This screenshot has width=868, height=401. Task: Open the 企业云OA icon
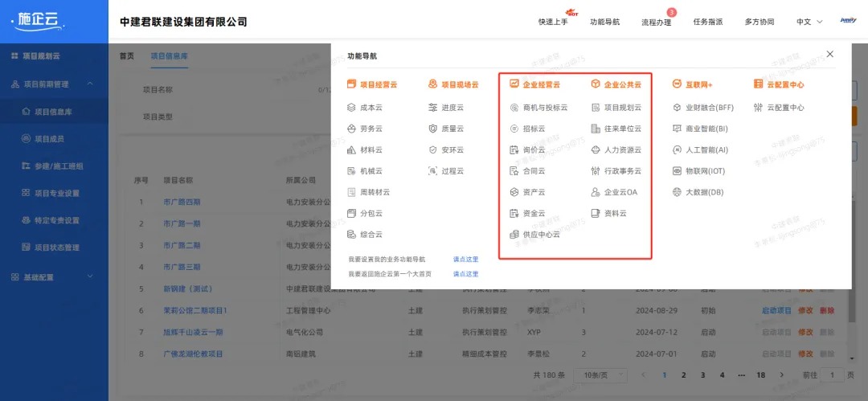[596, 192]
